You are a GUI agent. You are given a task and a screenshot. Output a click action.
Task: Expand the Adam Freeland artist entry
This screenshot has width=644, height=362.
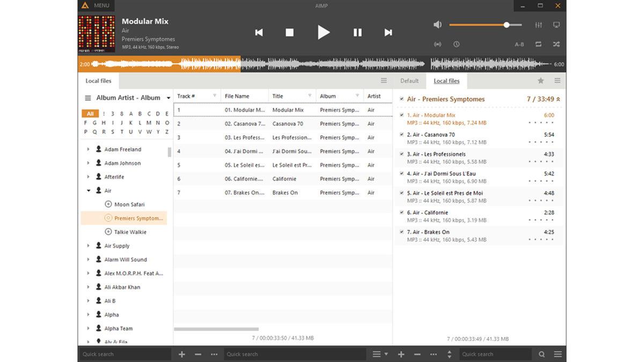point(88,149)
